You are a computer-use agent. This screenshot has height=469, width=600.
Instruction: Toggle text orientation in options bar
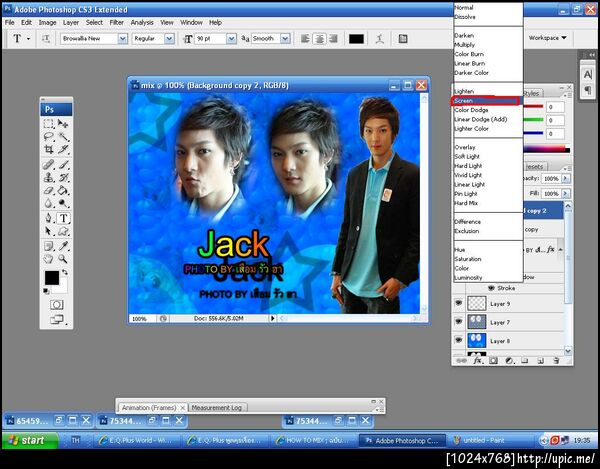pos(46,39)
